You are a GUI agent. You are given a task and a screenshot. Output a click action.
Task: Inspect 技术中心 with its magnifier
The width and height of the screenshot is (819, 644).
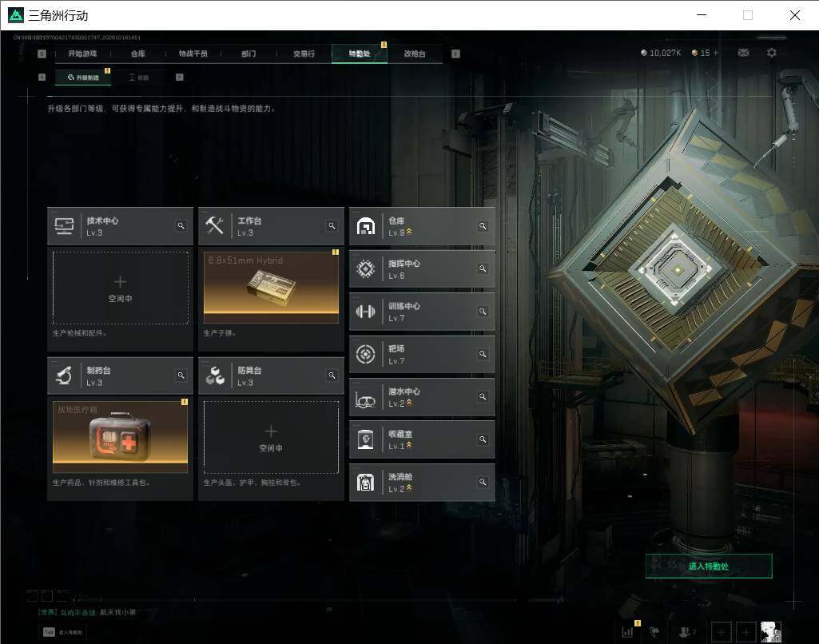pyautogui.click(x=181, y=225)
